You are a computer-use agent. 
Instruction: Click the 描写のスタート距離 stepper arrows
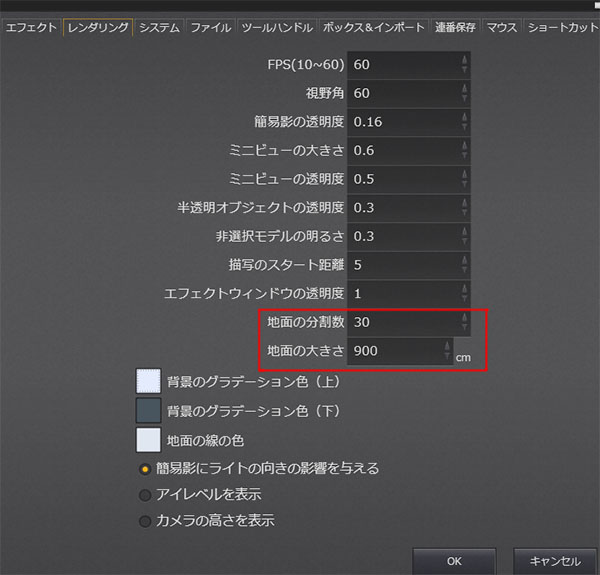tap(463, 266)
